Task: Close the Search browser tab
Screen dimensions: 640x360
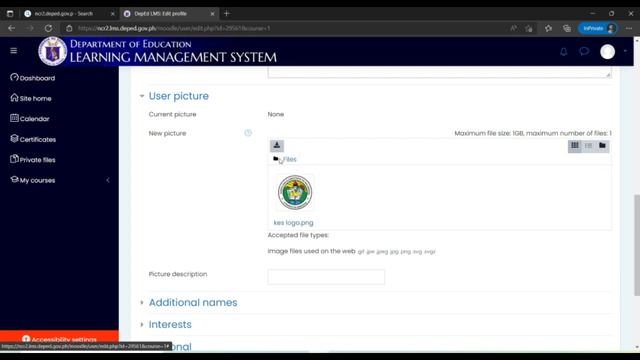Action: pyautogui.click(x=113, y=13)
